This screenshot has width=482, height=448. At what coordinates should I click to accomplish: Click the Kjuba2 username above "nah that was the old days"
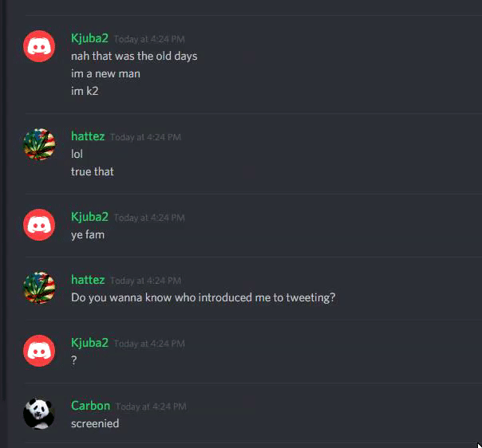pos(89,38)
